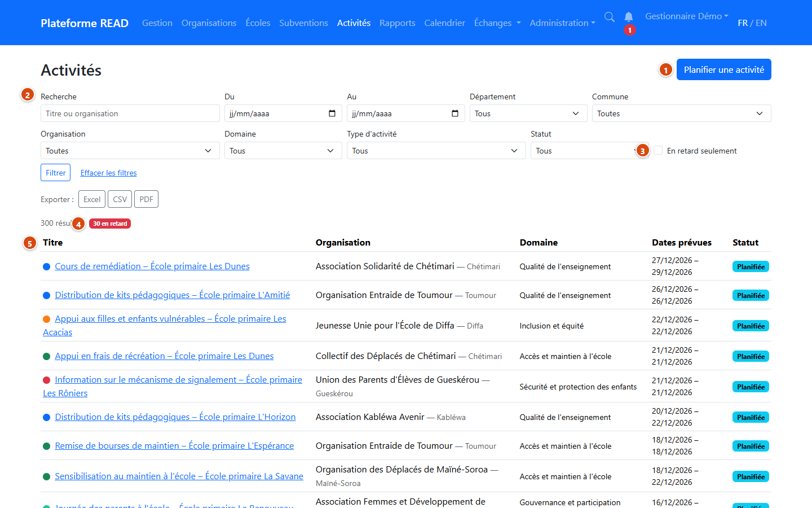Viewport: 812px width, 508px height.
Task: Expand the Domaine filter dropdown
Action: click(x=283, y=151)
